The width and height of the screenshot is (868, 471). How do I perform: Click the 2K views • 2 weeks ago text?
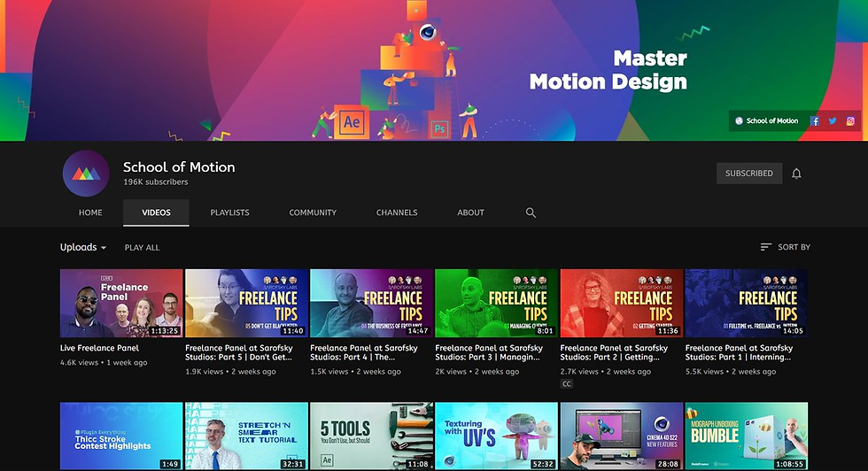pos(477,371)
